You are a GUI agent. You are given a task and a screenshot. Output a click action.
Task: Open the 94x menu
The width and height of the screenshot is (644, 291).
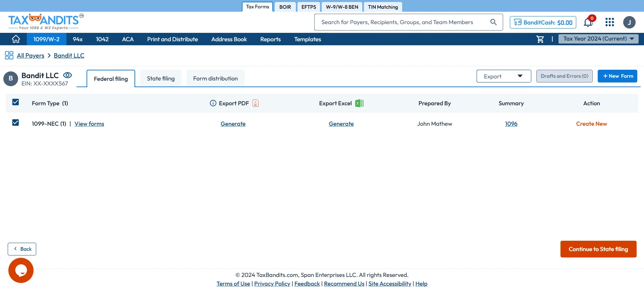pyautogui.click(x=78, y=39)
